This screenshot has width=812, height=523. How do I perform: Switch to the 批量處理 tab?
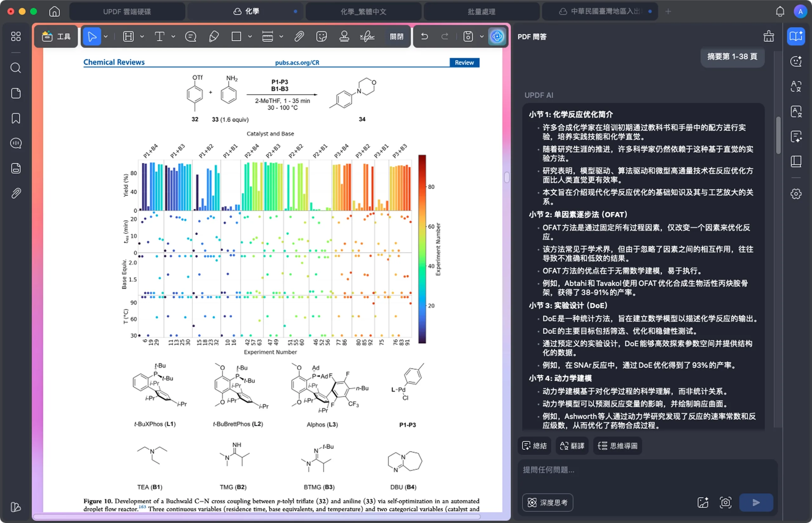point(481,11)
